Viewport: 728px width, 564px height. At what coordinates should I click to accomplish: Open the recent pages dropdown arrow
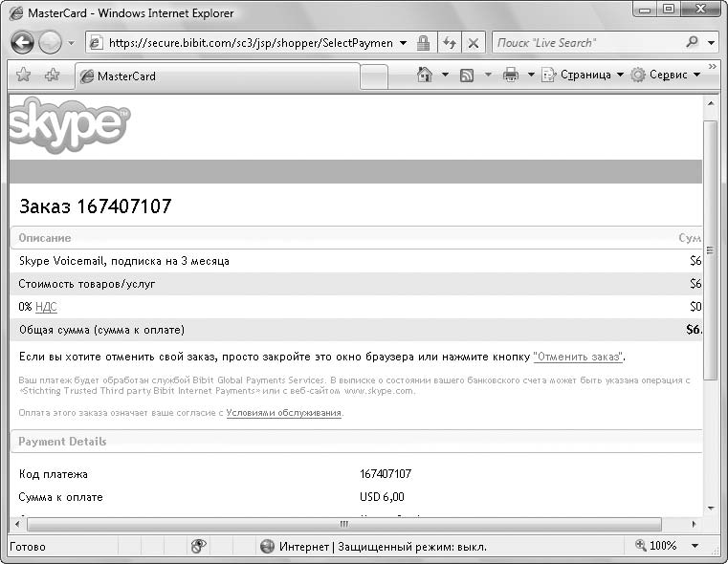[x=71, y=43]
